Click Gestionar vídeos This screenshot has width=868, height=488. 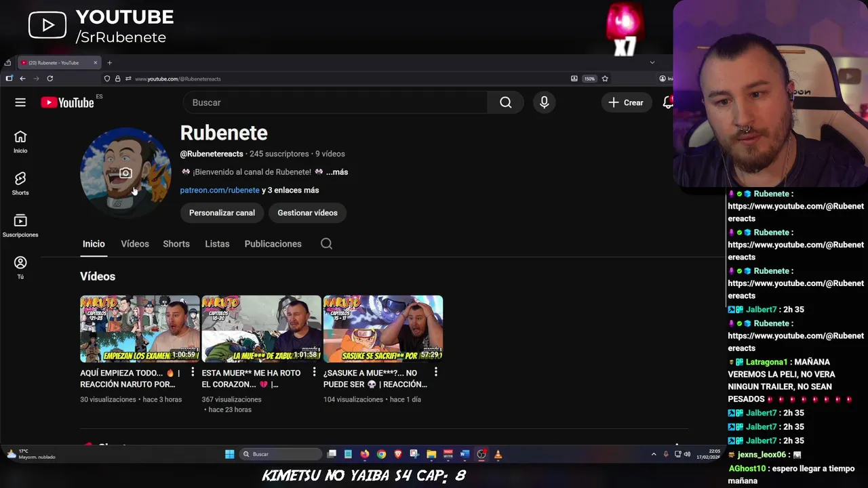coord(307,213)
